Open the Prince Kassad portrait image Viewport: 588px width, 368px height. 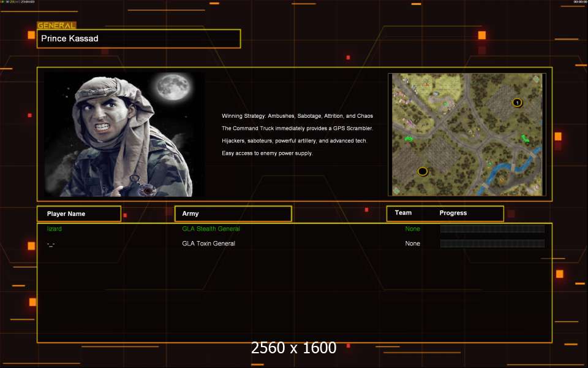pos(124,134)
